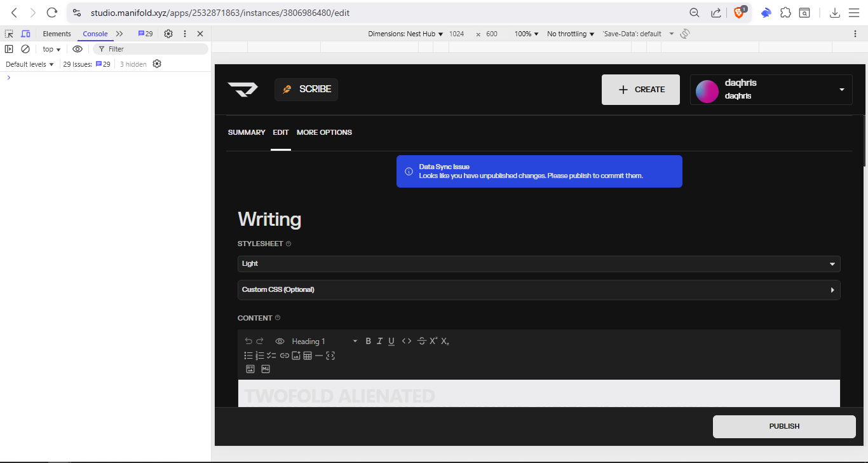The image size is (868, 463).
Task: Insert a horizontal divider line
Action: pos(319,356)
